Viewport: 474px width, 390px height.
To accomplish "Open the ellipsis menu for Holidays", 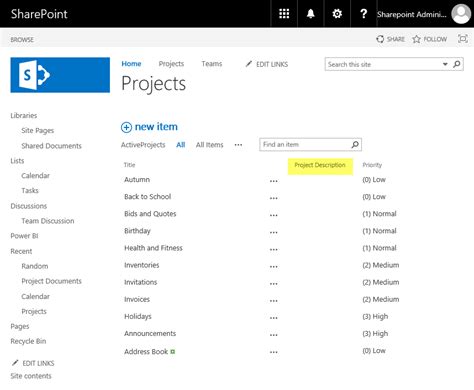I will (274, 318).
